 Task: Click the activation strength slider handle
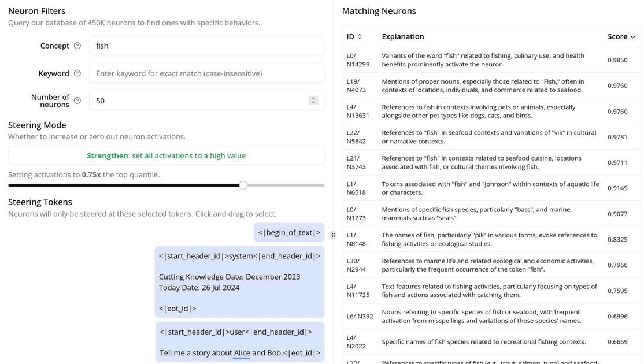pyautogui.click(x=243, y=185)
